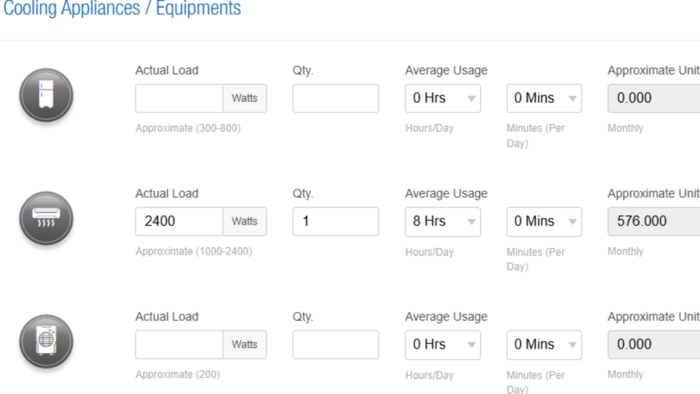Image resolution: width=700 pixels, height=394 pixels.
Task: Open refrigerator 0 Mins dropdown
Action: pos(544,98)
